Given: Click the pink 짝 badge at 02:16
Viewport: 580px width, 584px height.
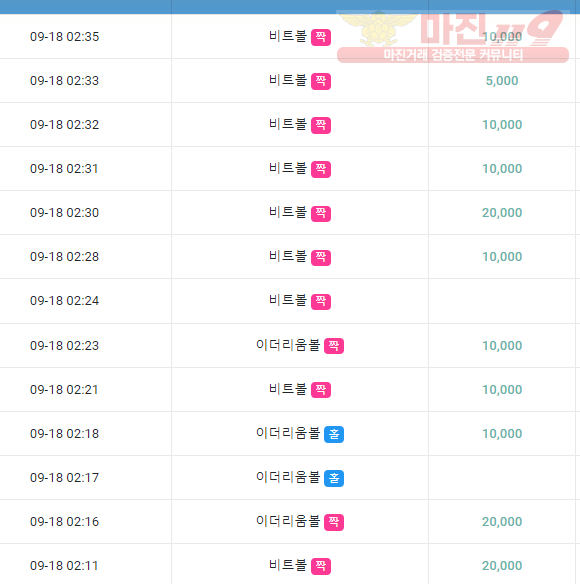Looking at the screenshot, I should (334, 522).
